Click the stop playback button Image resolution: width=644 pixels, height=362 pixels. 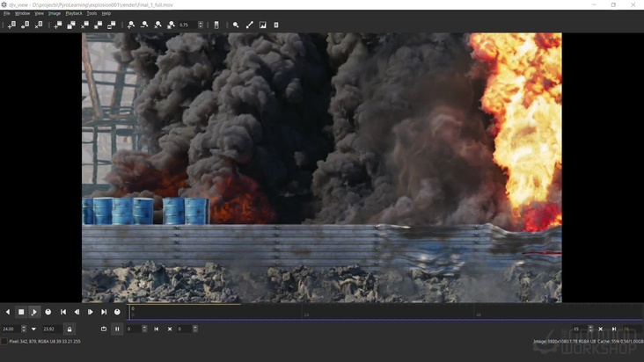click(21, 312)
